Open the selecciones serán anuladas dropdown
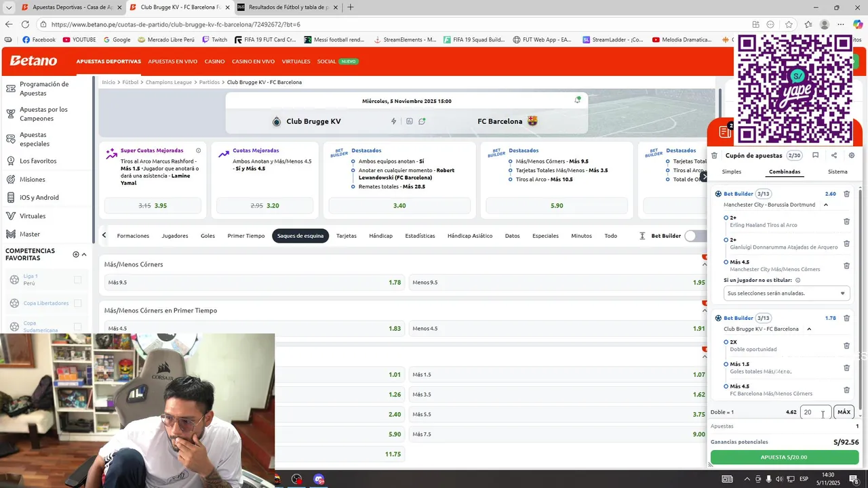This screenshot has height=488, width=868. 787,293
